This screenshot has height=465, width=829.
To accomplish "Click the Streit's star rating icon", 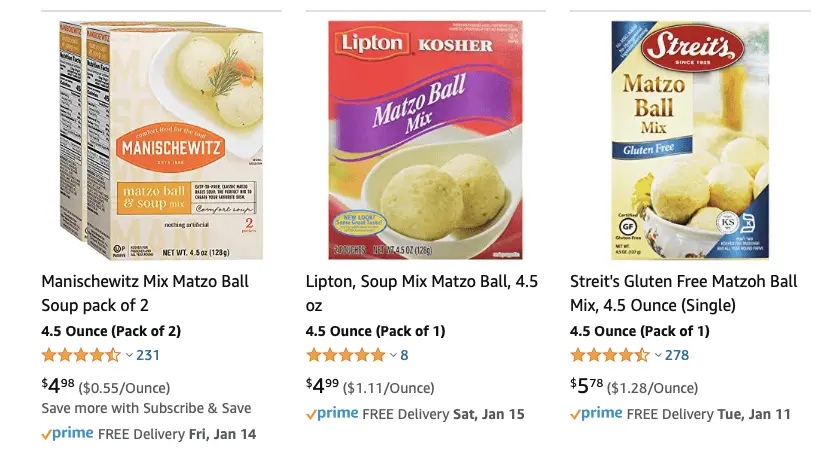I will tap(609, 355).
